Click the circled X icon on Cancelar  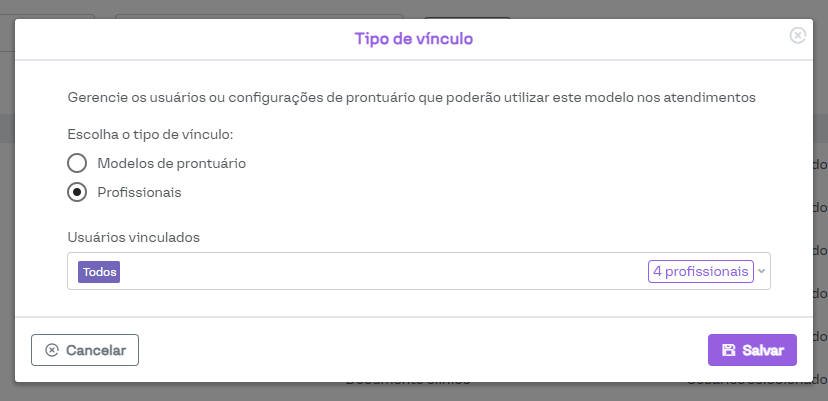(52, 350)
